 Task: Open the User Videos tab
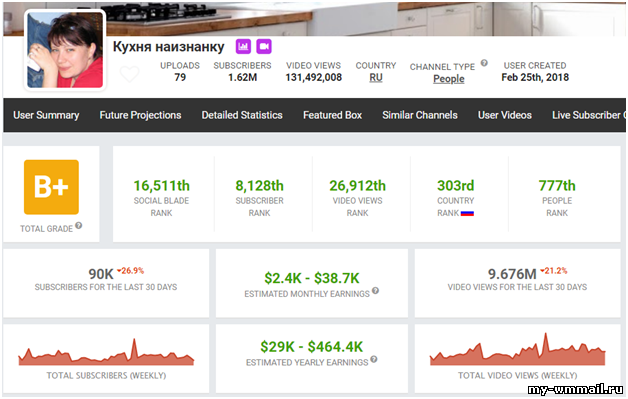505,115
